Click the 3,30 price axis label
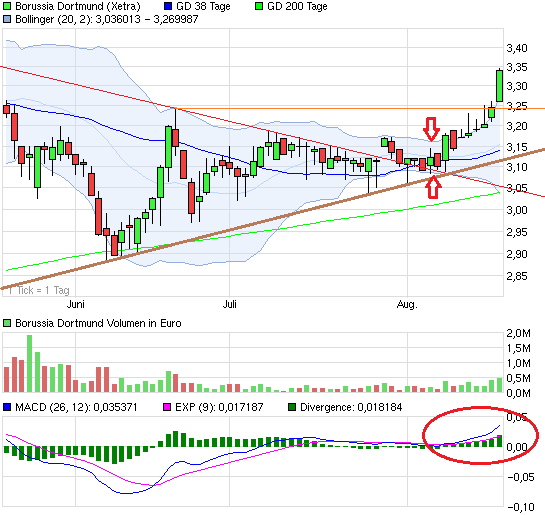This screenshot has height=515, width=545. click(x=517, y=86)
